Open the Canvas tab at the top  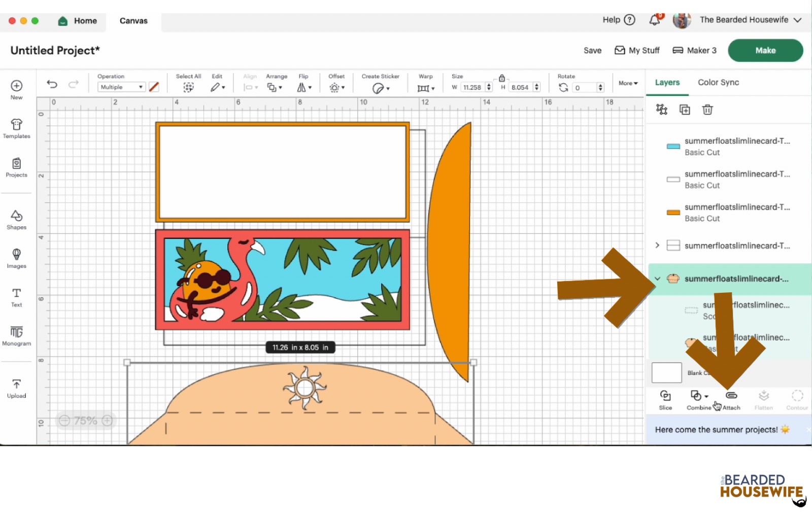133,21
